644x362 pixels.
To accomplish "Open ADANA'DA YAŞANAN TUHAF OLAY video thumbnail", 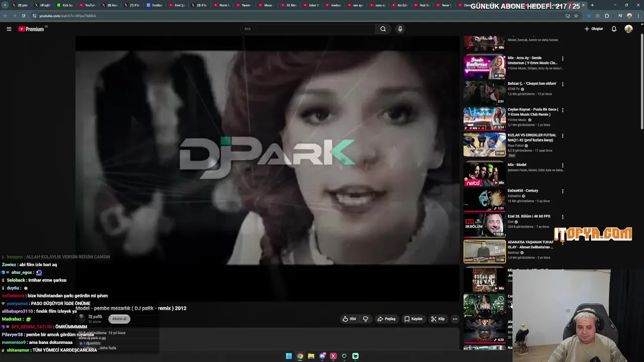I will (485, 251).
